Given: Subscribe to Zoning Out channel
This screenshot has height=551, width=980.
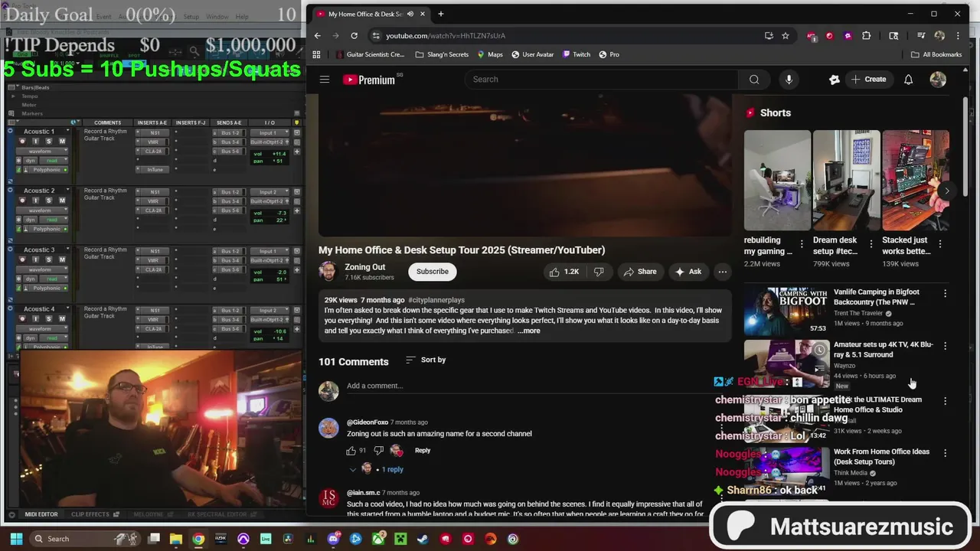Looking at the screenshot, I should point(433,272).
